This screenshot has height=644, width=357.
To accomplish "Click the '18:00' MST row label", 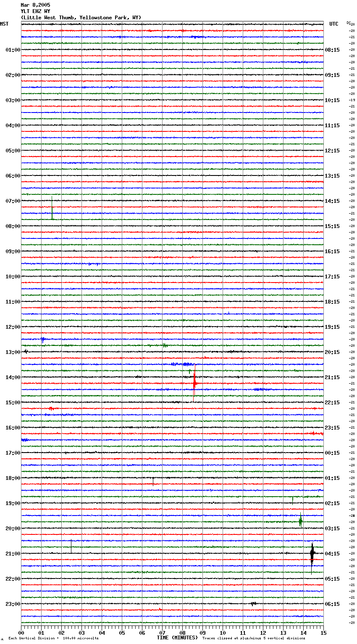I will click(13, 478).
